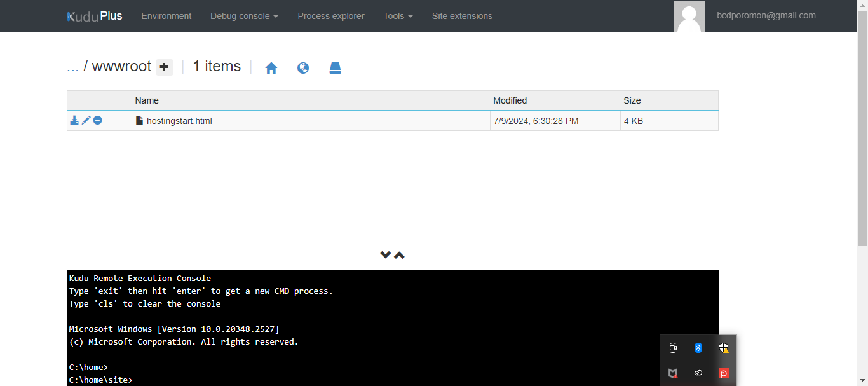
Task: Expand the Debug console dropdown menu
Action: pyautogui.click(x=244, y=16)
